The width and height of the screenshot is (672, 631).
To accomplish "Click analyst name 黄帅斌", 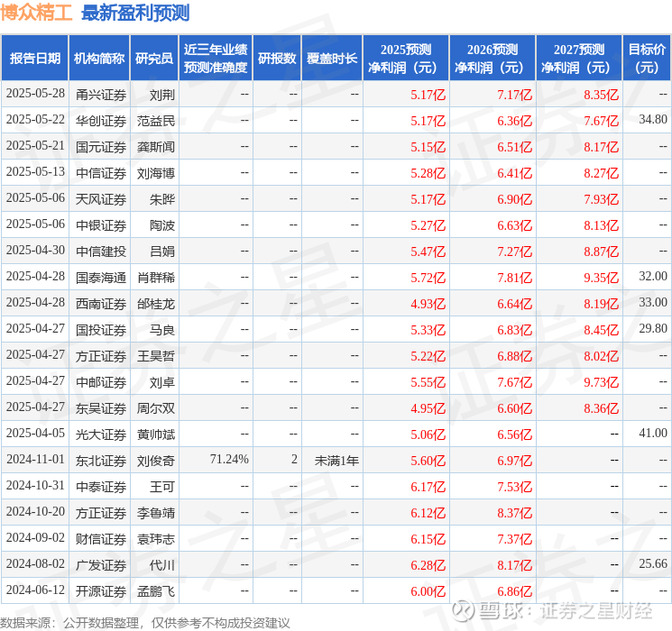I will tap(156, 434).
